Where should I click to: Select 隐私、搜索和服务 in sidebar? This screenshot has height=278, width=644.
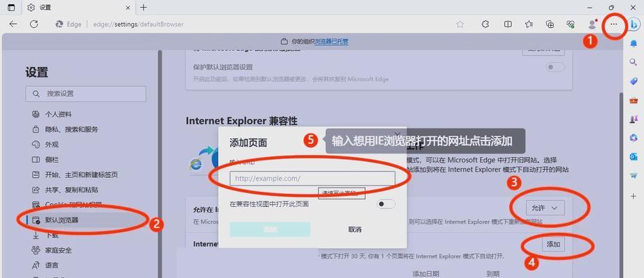pos(66,129)
